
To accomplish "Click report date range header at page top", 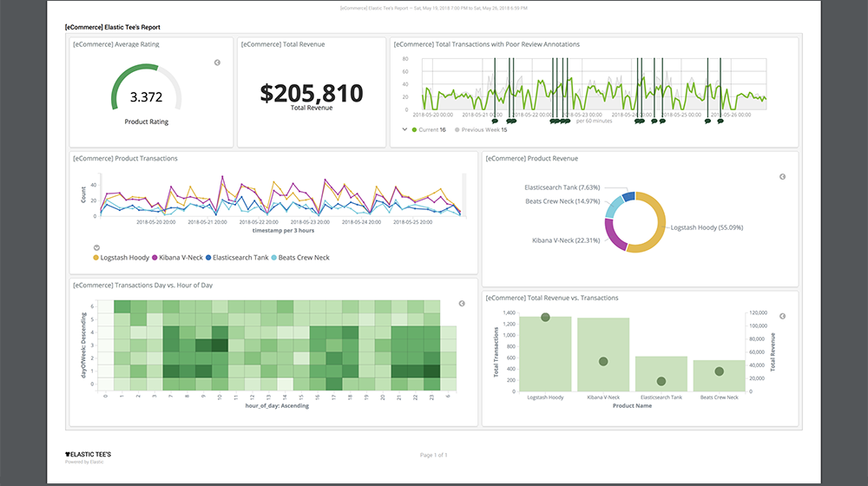I will coord(433,9).
